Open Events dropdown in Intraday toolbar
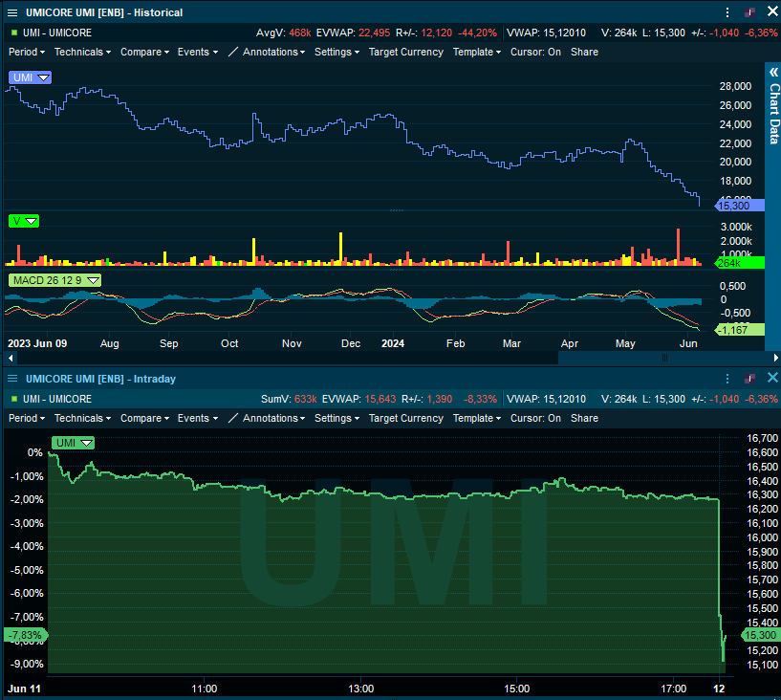The height and width of the screenshot is (700, 781). point(197,418)
